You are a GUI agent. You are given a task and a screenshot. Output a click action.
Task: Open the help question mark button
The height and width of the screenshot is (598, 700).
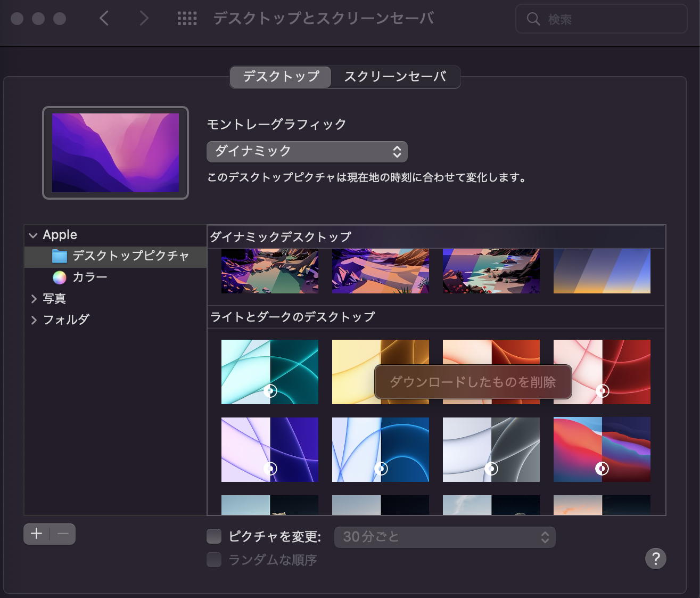point(655,559)
